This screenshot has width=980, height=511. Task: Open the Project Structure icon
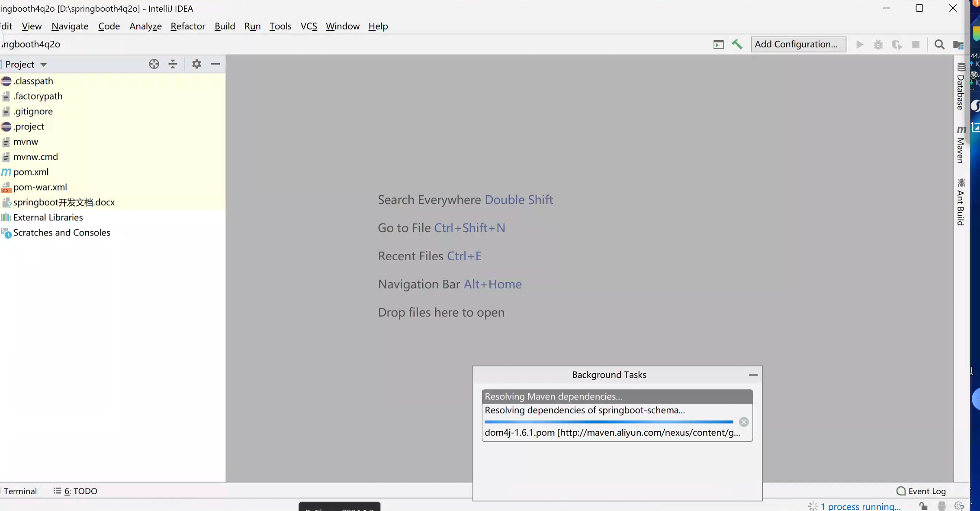958,45
